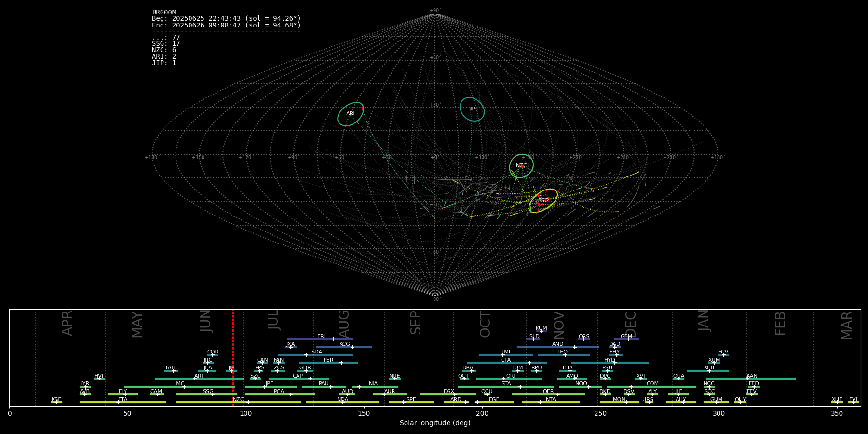
Task: Click the 'Solar longitude (deg)' axis label
Action: click(435, 423)
